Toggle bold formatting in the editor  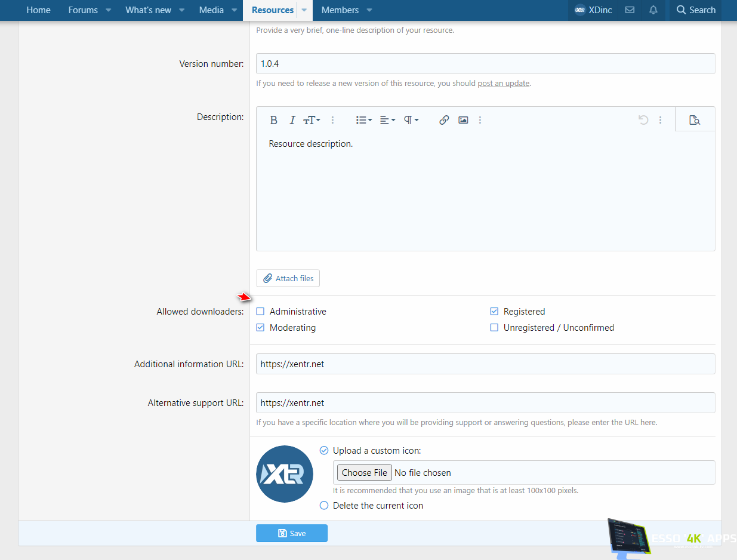273,120
